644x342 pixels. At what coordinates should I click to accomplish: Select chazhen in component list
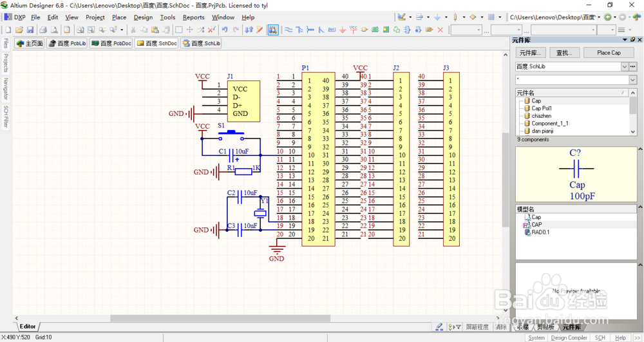542,116
